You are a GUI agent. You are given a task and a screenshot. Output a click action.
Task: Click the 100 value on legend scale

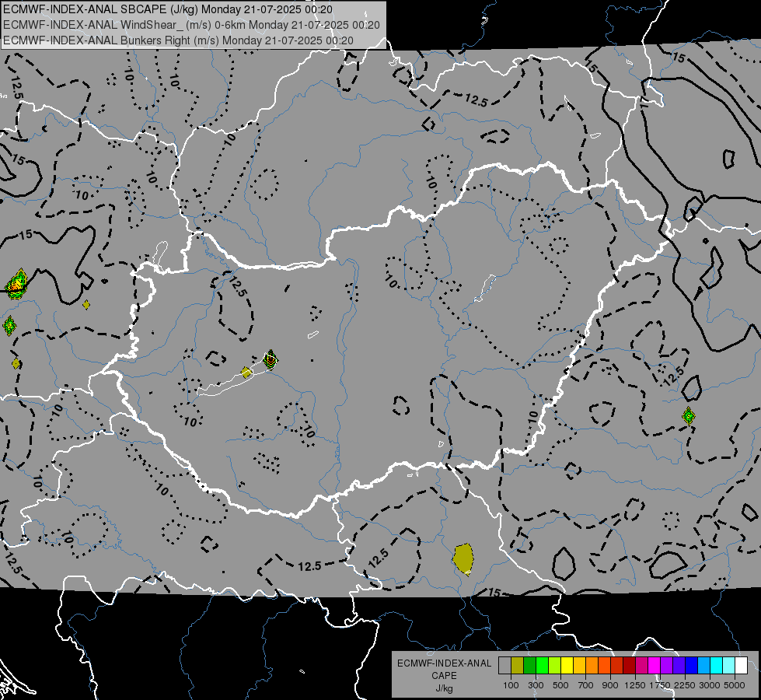click(x=511, y=685)
